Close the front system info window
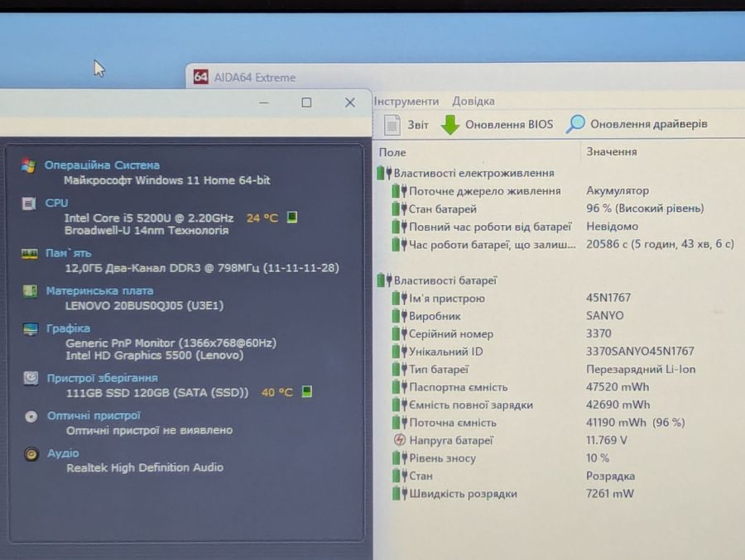Screen dimensions: 745x560 (x=350, y=103)
